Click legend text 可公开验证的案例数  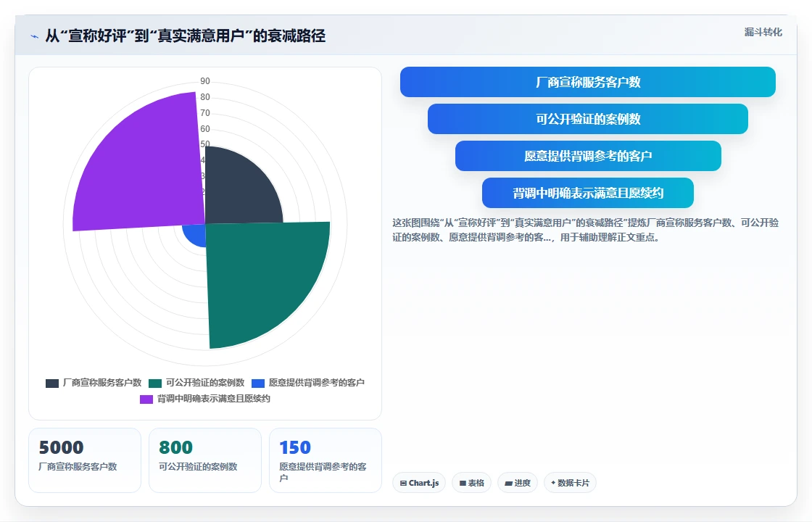pos(205,383)
